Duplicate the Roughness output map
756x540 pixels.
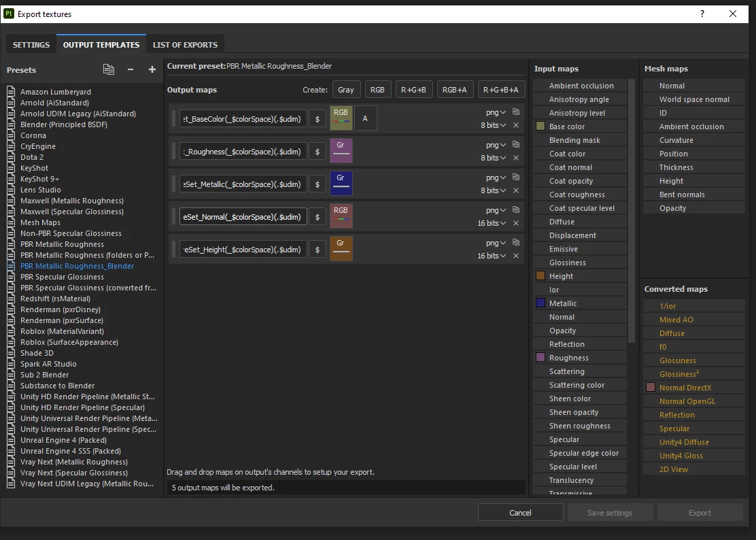(516, 145)
